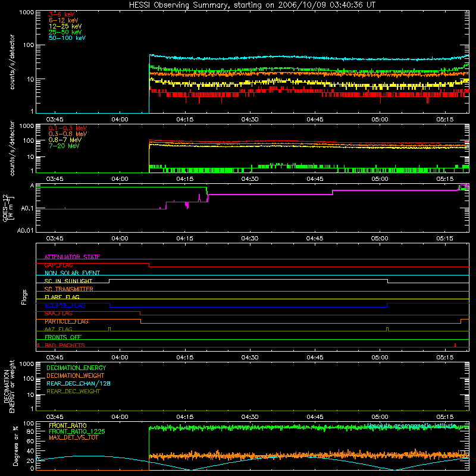Click the ECLIPSE_FLAG rising edge after 05:00
The width and height of the screenshot is (476, 476).
387,305
